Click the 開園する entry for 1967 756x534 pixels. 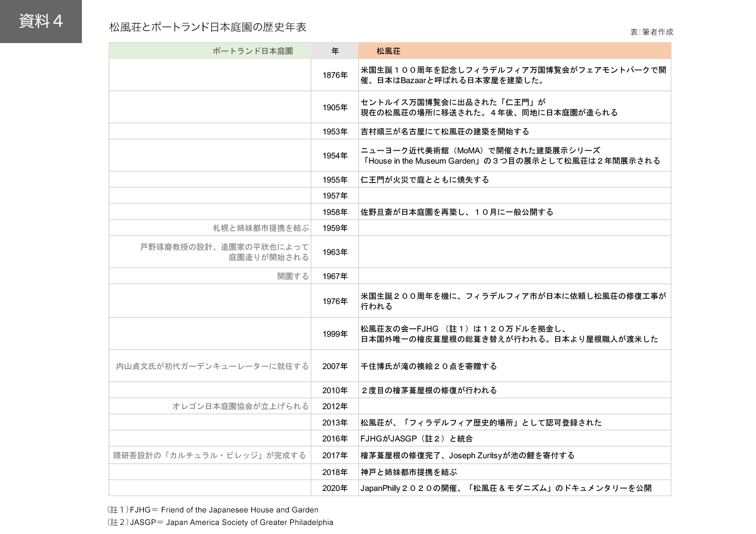293,276
